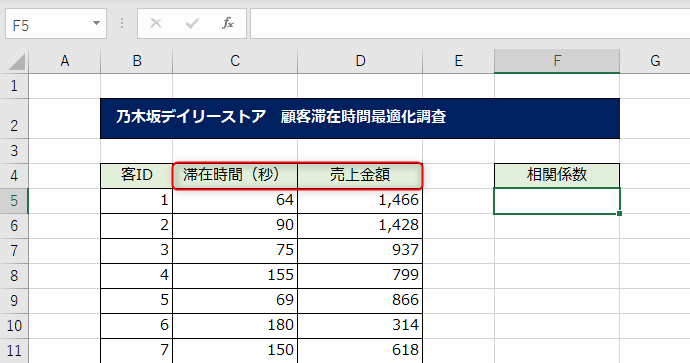Click the 滞在時間（秒） header cell
Image resolution: width=690 pixels, height=363 pixels.
click(235, 176)
